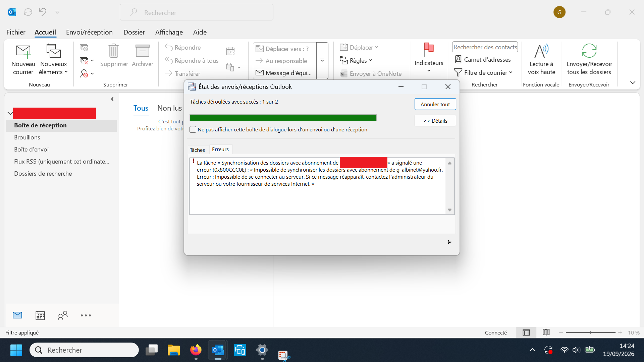Click the Supprimer trash icon
The width and height of the screenshot is (644, 362).
click(x=114, y=51)
